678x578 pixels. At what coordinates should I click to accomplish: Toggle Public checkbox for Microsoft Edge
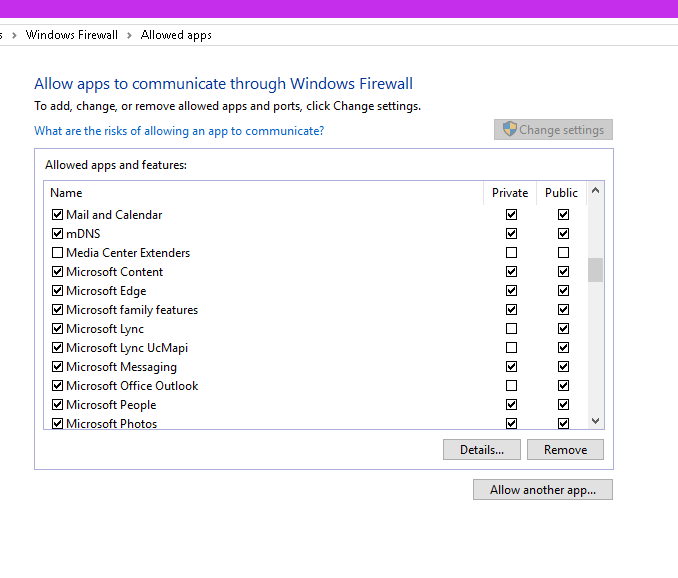click(x=563, y=291)
